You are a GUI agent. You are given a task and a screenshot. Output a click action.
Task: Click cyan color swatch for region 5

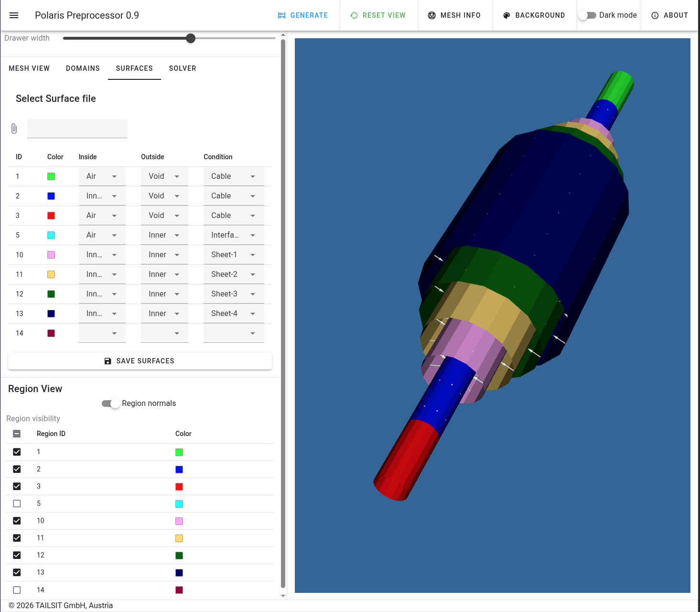(x=179, y=504)
